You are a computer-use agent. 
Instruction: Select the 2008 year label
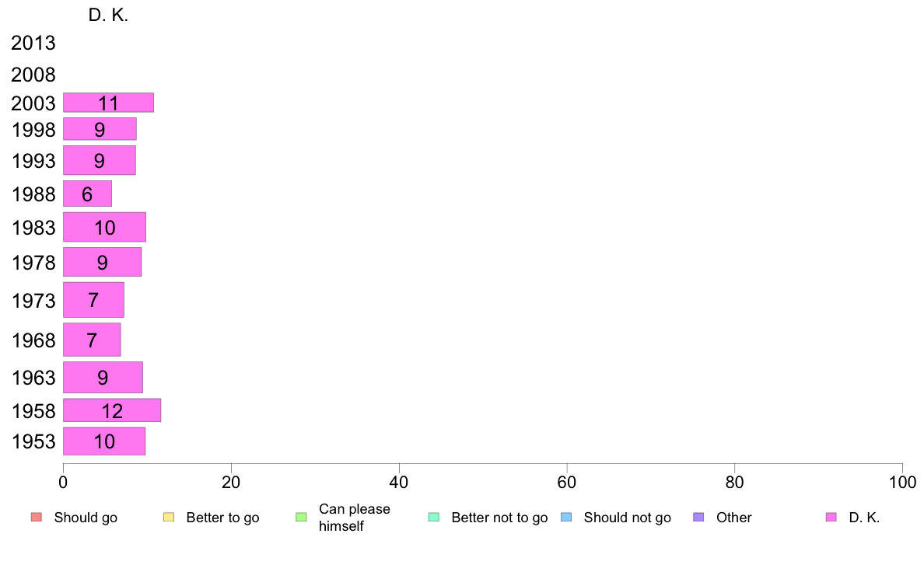coord(33,75)
